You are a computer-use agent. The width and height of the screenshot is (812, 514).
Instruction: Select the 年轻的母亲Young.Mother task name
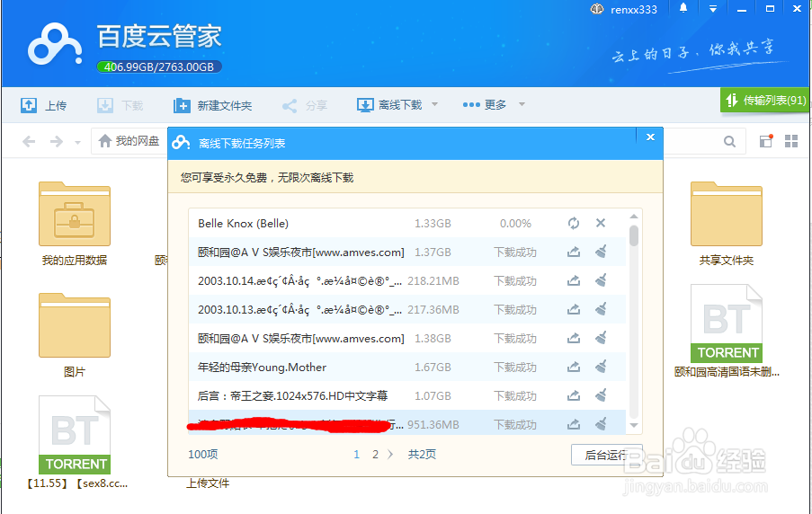pos(262,368)
